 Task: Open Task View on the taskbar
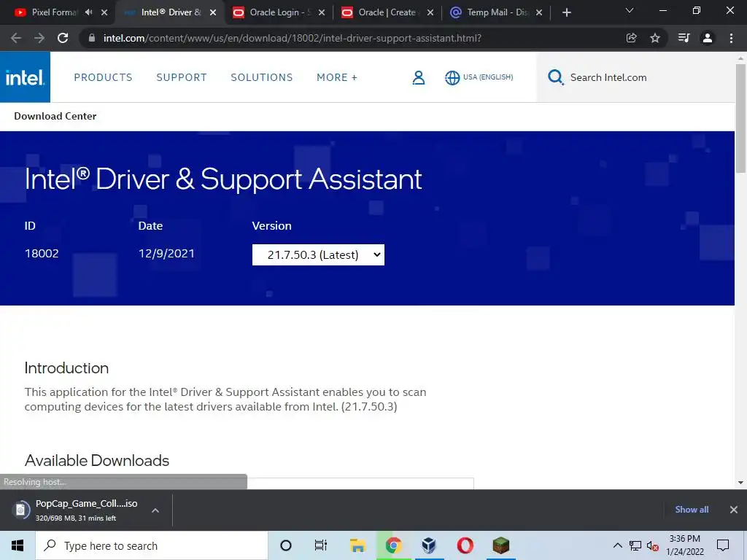[321, 545]
